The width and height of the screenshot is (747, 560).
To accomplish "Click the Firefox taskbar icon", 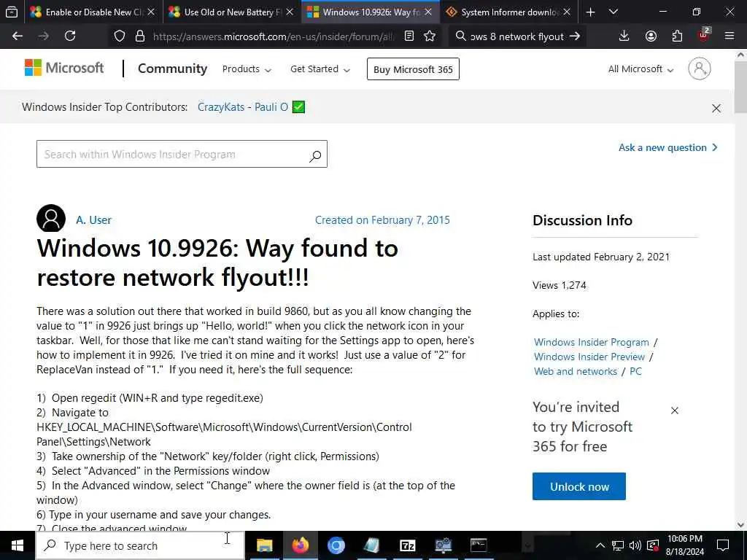I will [300, 545].
